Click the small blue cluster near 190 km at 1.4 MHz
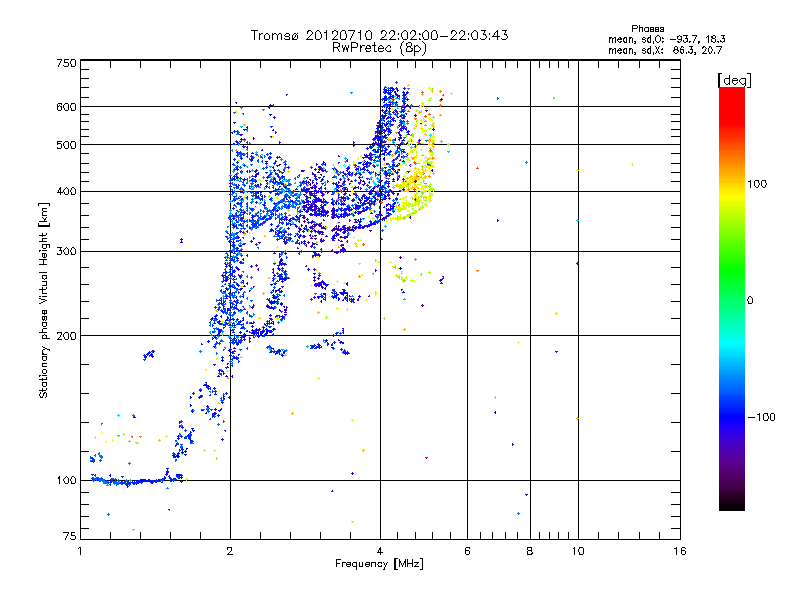The height and width of the screenshot is (600, 800). [148, 354]
